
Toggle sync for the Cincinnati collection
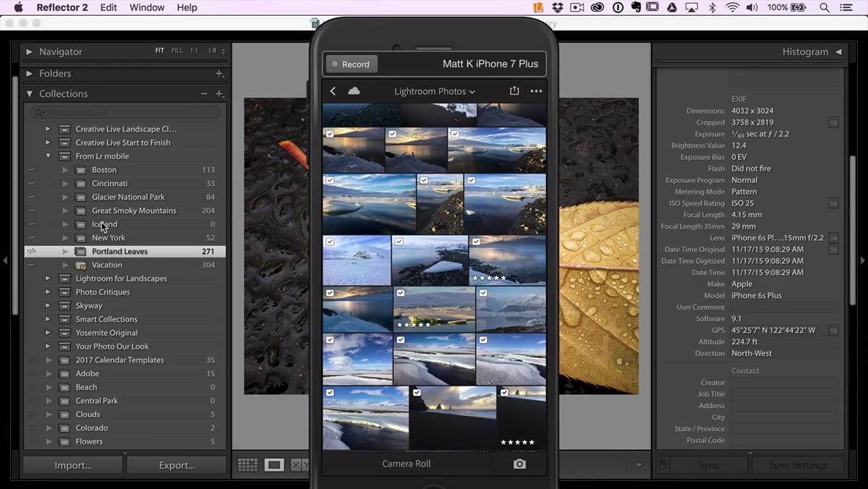31,184
